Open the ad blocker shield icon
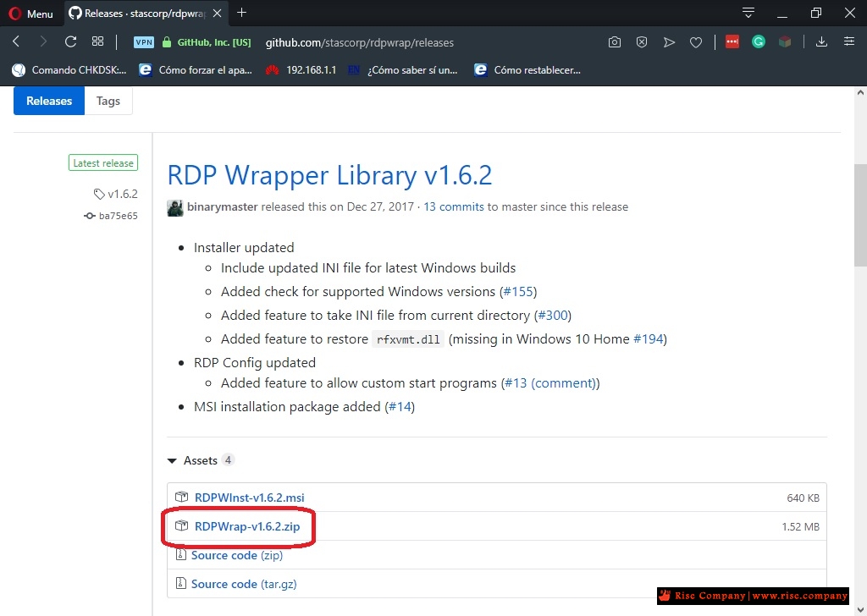 click(x=642, y=42)
